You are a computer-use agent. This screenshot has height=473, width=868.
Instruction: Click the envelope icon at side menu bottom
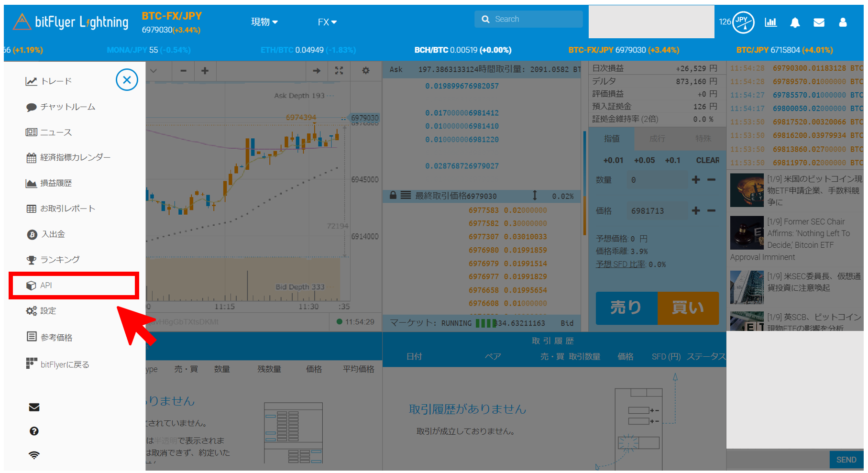pyautogui.click(x=34, y=407)
